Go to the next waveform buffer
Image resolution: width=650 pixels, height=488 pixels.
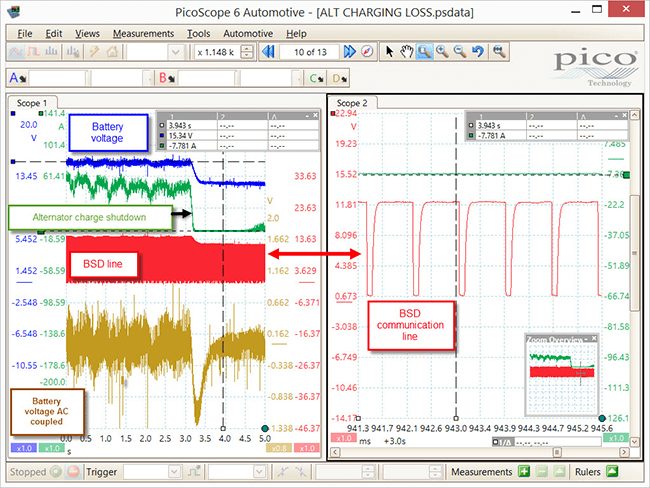coord(349,52)
